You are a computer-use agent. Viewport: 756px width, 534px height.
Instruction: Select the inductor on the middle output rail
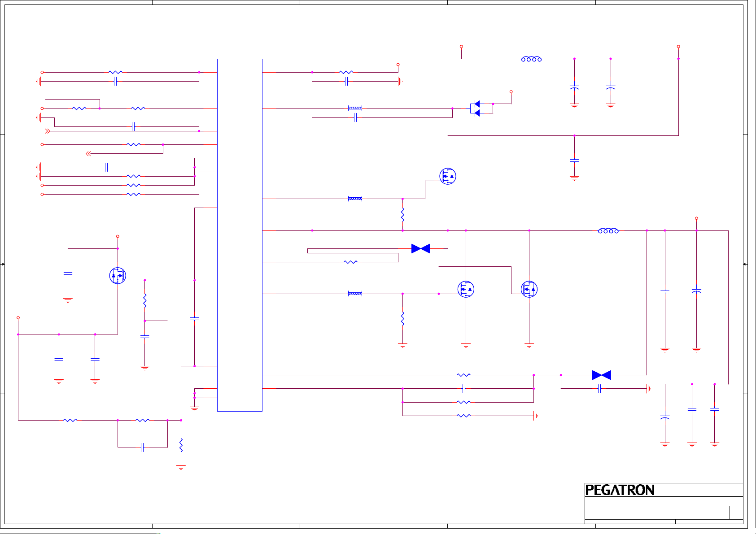[608, 230]
